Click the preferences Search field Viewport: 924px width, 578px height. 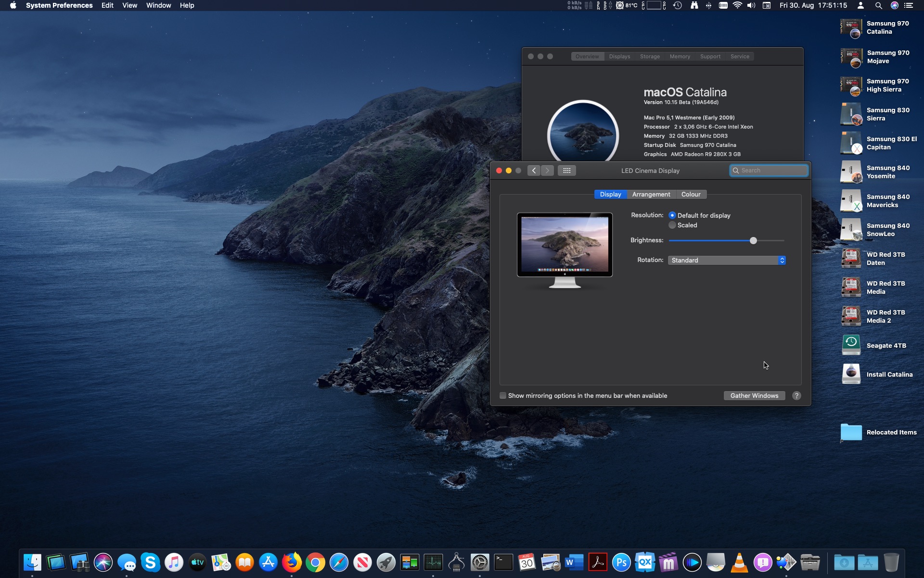point(769,171)
